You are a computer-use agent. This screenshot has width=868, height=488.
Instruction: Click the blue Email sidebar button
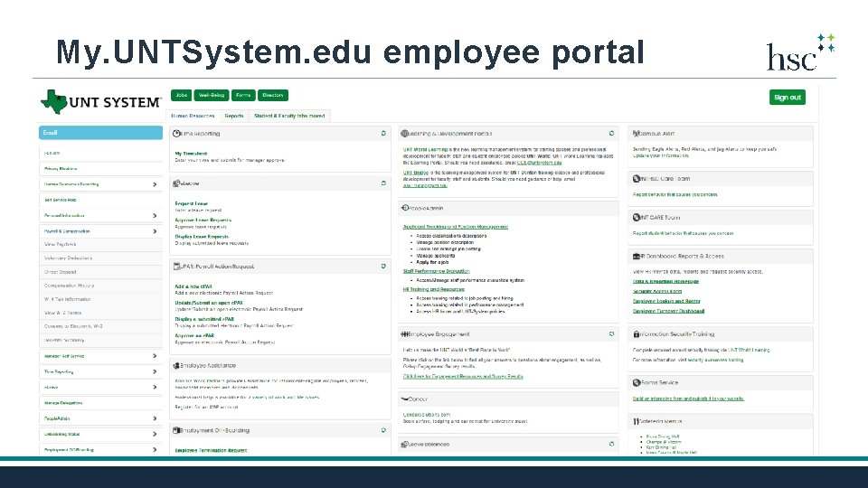click(x=100, y=133)
